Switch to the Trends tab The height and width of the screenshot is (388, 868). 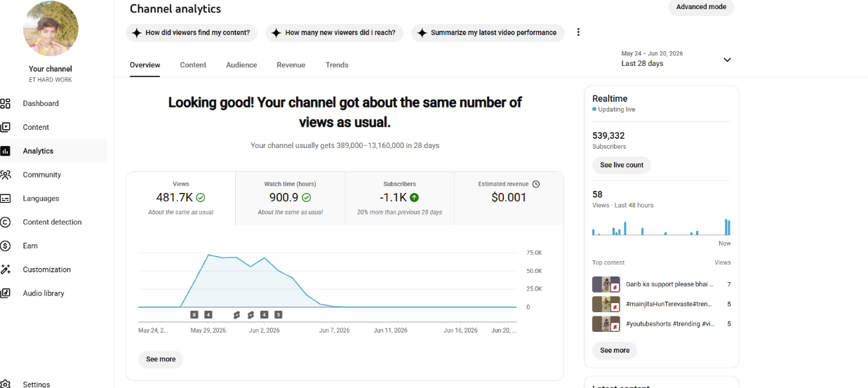[x=337, y=65]
